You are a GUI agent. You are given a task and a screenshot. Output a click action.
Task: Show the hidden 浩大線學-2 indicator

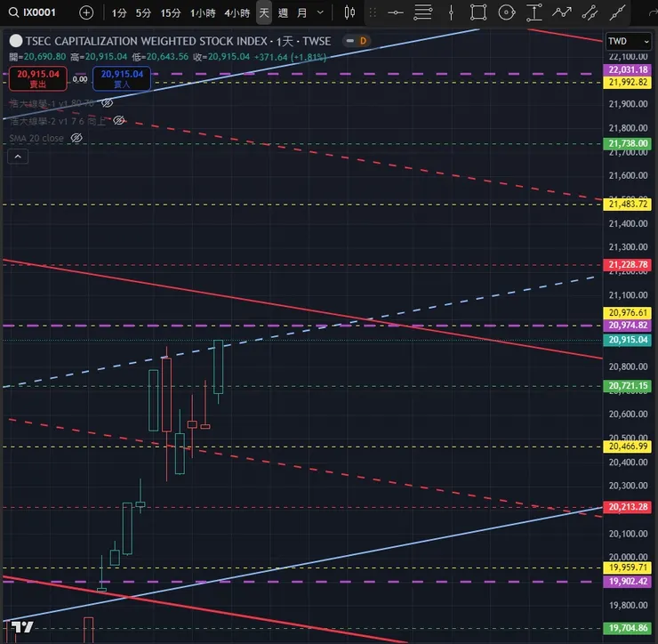coord(119,120)
